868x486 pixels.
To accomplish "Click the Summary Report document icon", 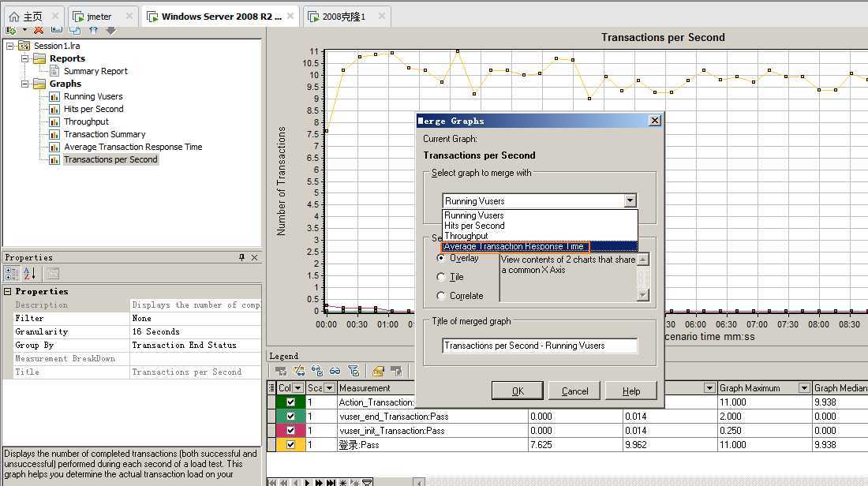I will [x=54, y=71].
